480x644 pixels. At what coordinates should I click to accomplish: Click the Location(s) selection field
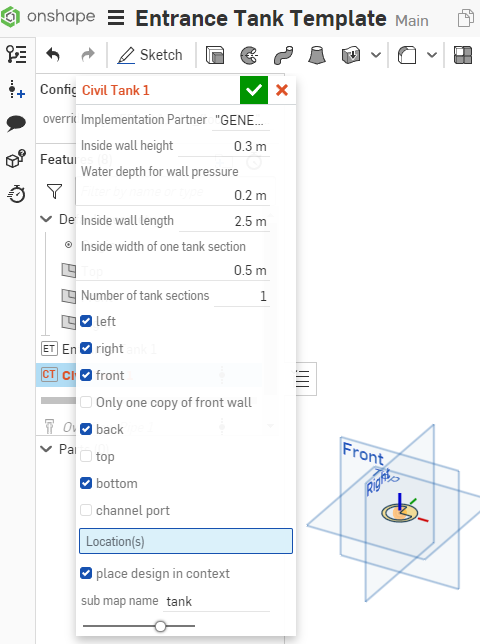pos(186,541)
